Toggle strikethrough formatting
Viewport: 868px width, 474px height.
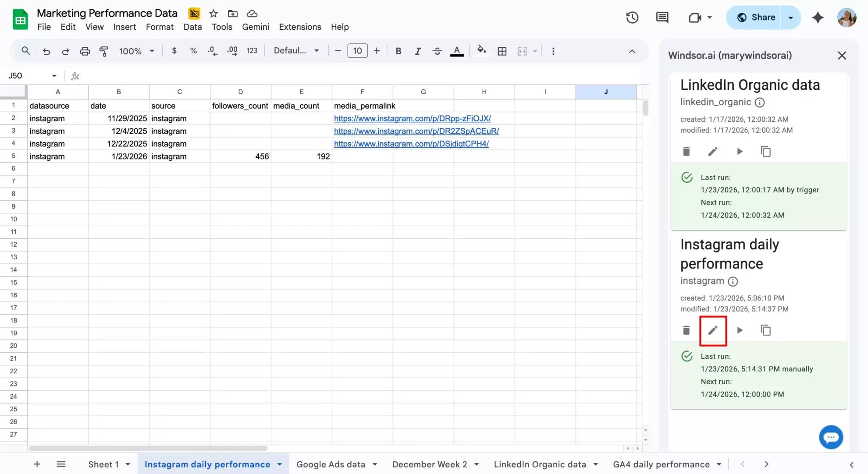pyautogui.click(x=437, y=51)
